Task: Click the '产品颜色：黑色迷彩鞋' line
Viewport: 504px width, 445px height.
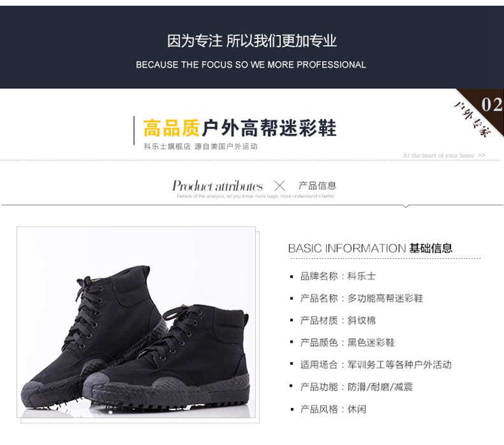Action: 347,343
